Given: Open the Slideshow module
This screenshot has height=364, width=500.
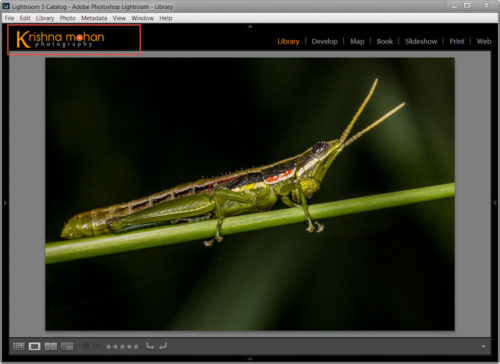Looking at the screenshot, I should point(421,41).
